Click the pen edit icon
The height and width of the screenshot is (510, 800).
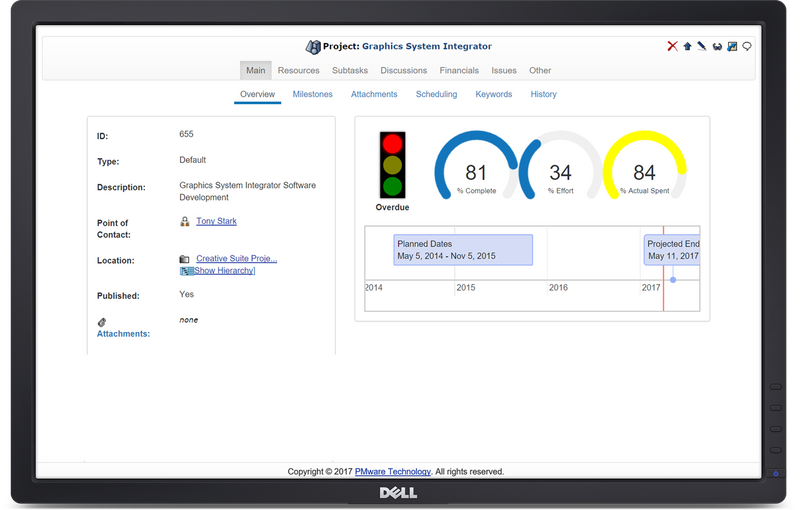pyautogui.click(x=702, y=46)
